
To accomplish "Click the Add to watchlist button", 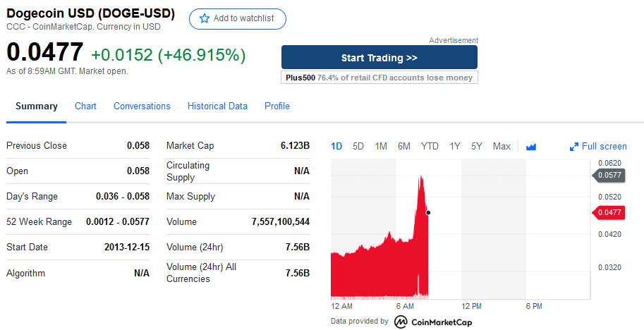I will coord(238,19).
